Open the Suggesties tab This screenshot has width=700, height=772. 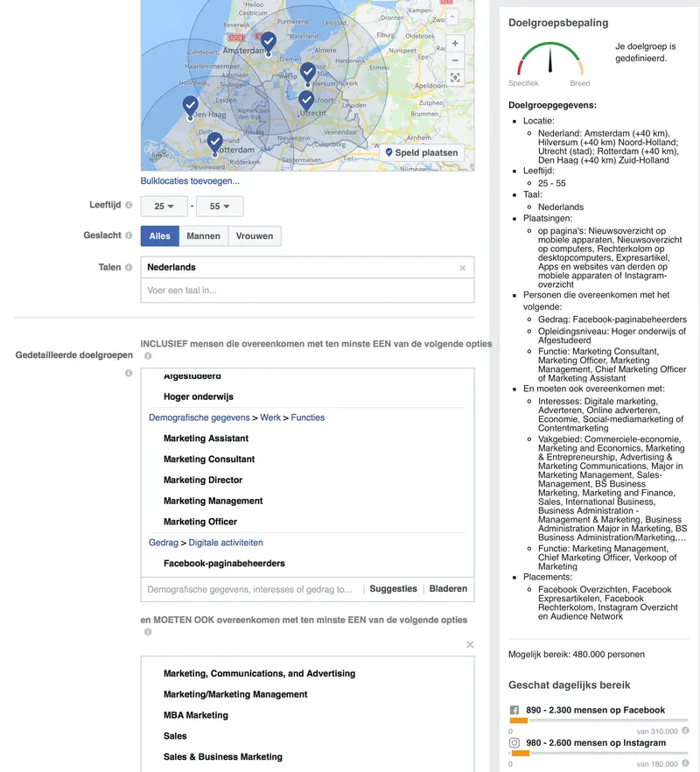(x=393, y=589)
